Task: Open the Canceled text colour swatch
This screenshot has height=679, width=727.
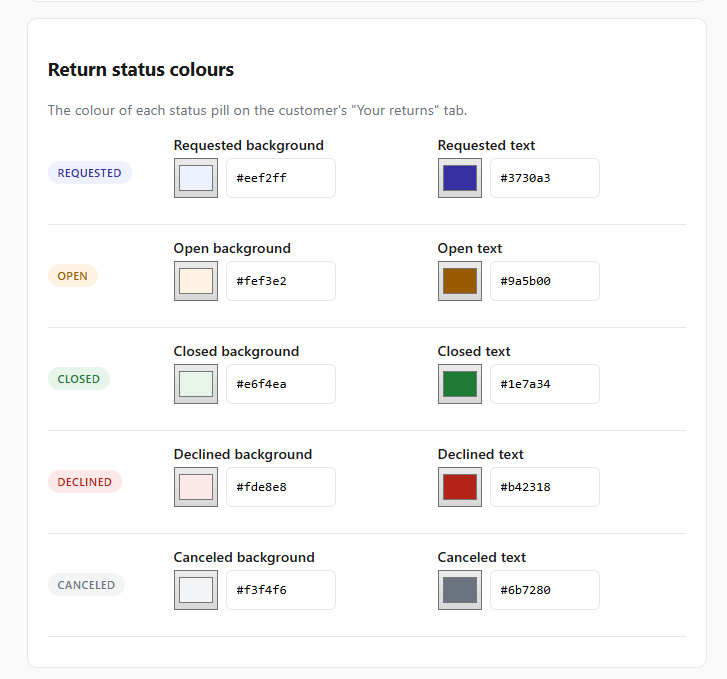Action: 459,590
